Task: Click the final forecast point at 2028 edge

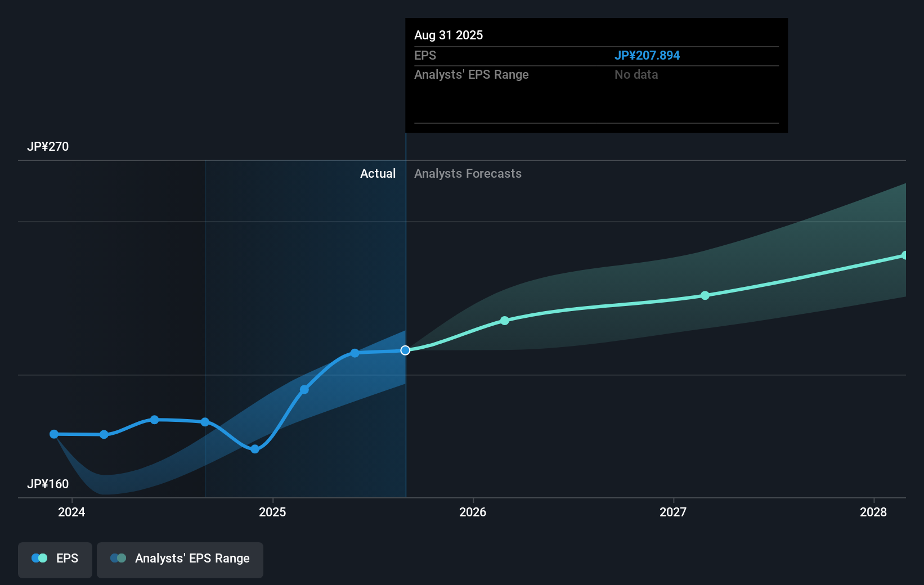Action: tap(905, 255)
